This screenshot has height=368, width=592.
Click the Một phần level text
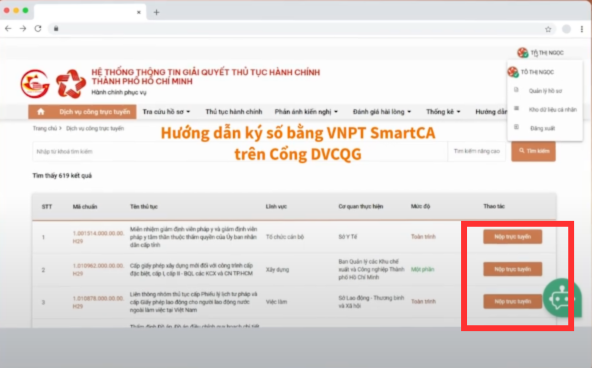[x=422, y=269]
